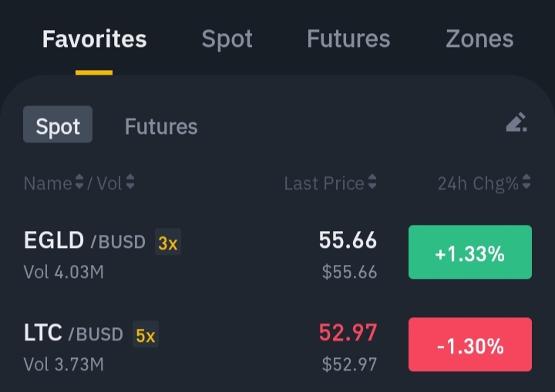The image size is (555, 392).
Task: Sort by Vol using arrow icon
Action: pyautogui.click(x=130, y=182)
